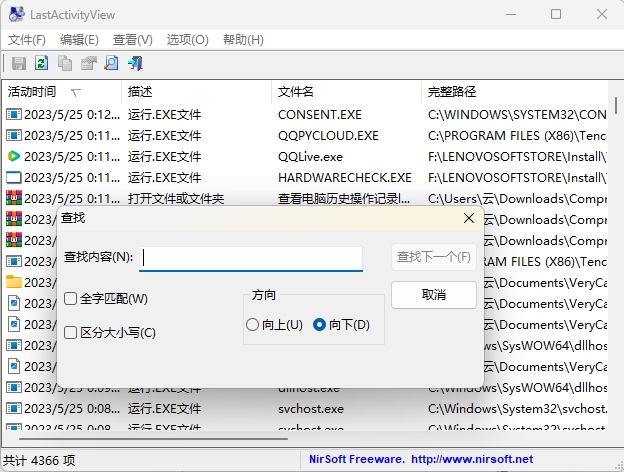The width and height of the screenshot is (624, 472).
Task: Select the QQPYCLOUD.EXE file name cell
Action: click(x=328, y=136)
